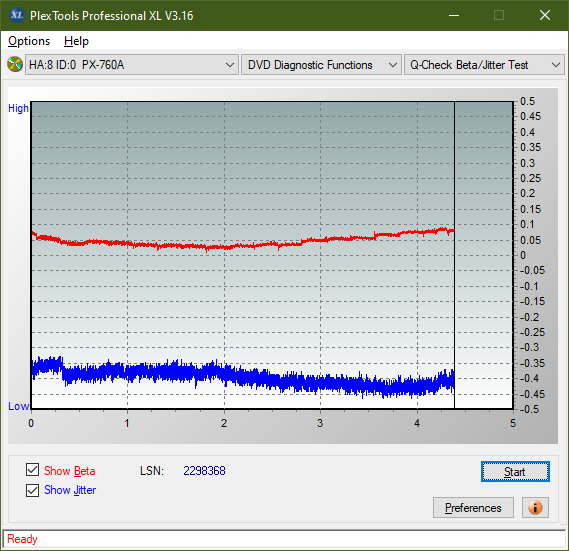Click the disc drive icon beside PX-760A
Viewport: 569px width, 551px height.
[15, 65]
